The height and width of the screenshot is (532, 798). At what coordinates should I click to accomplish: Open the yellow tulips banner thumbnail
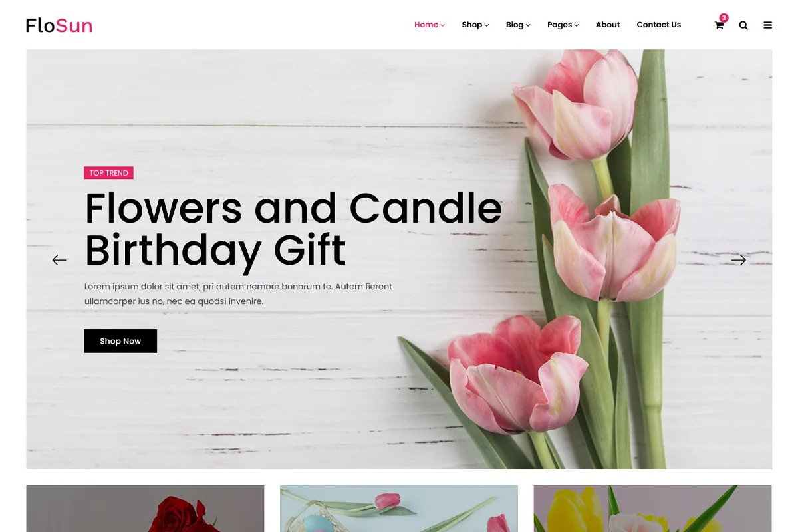click(x=652, y=509)
